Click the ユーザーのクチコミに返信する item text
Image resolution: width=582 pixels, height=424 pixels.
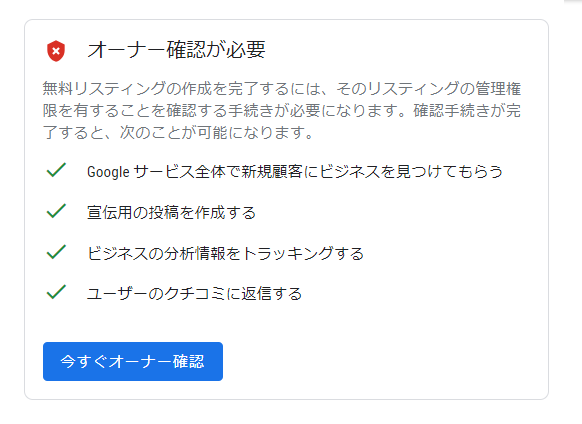point(194,294)
